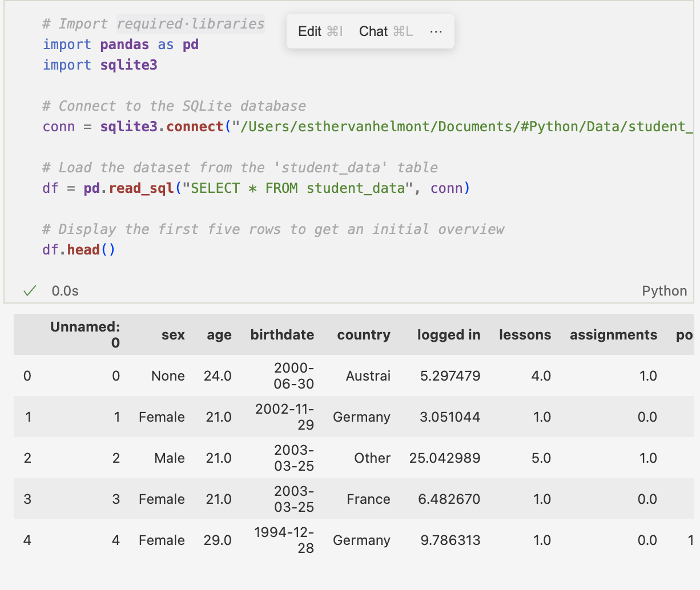This screenshot has width=700, height=590.
Task: Click the 'Unnamed: 0' column header
Action: [x=85, y=334]
